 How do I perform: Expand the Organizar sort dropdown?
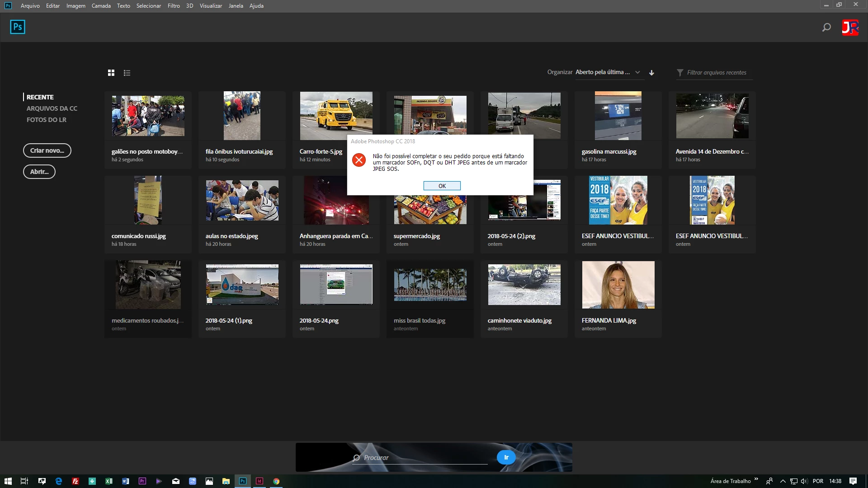coord(637,72)
